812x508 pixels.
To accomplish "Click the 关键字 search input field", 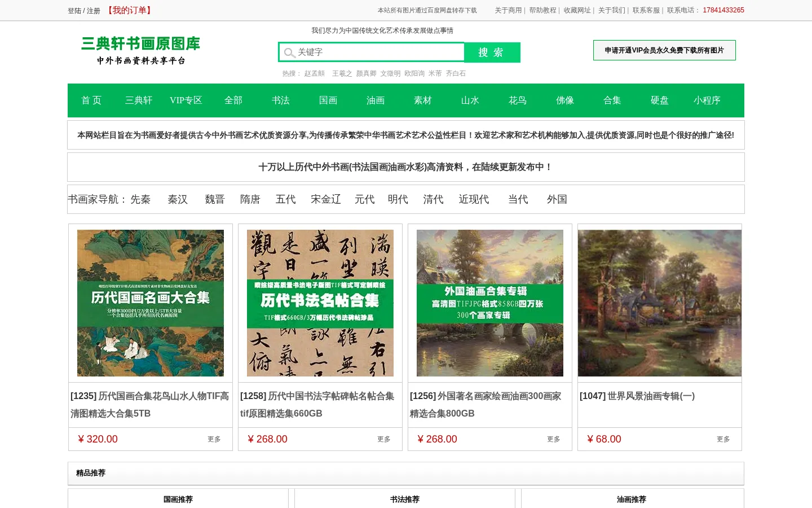I will pyautogui.click(x=372, y=52).
